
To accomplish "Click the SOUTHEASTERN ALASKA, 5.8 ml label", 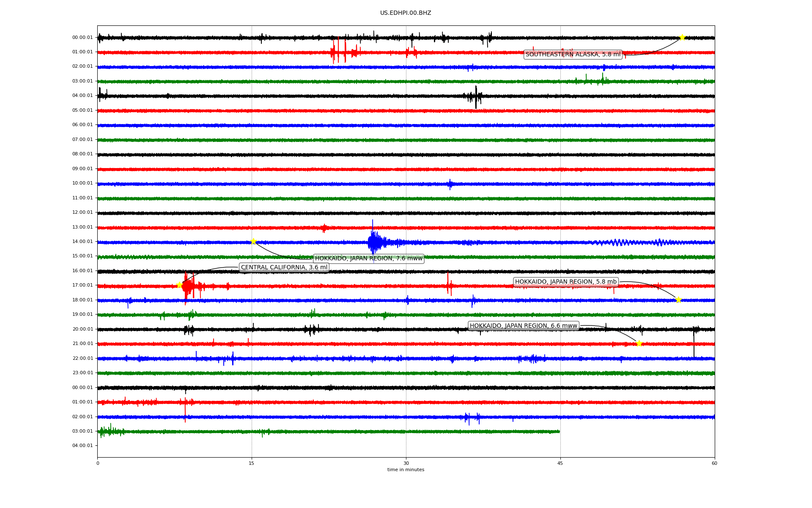I will (x=573, y=54).
